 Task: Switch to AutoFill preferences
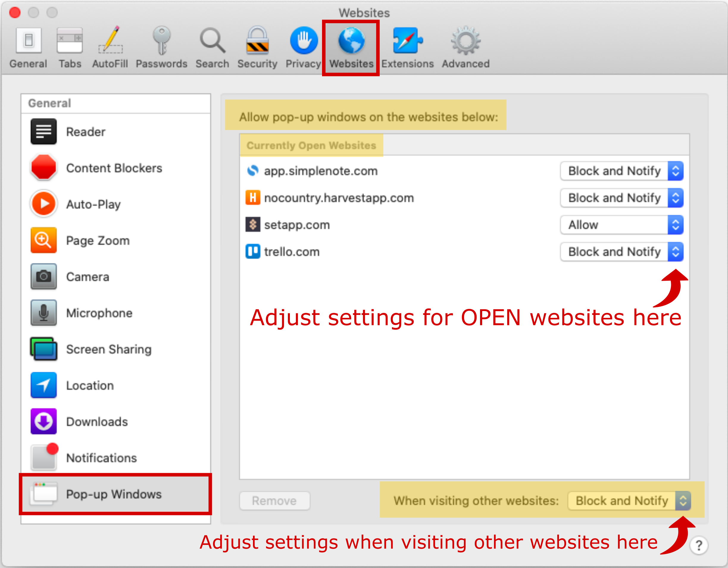pyautogui.click(x=110, y=48)
